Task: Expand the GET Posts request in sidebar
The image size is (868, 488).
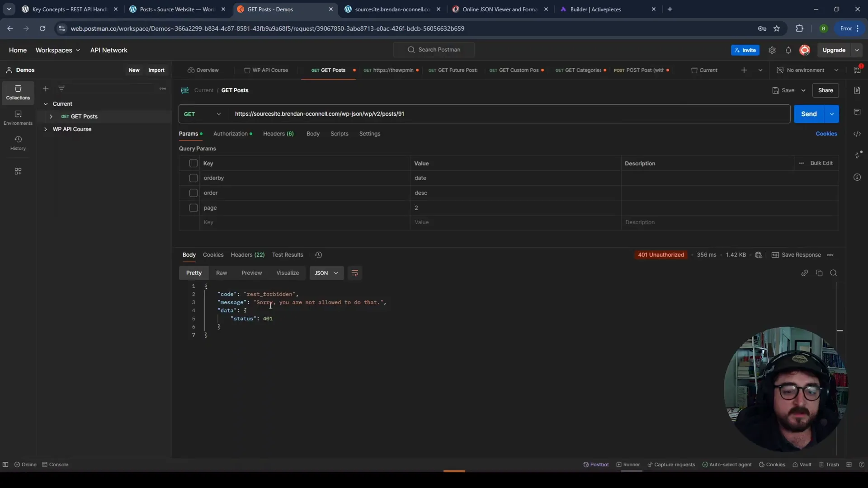Action: (x=51, y=117)
